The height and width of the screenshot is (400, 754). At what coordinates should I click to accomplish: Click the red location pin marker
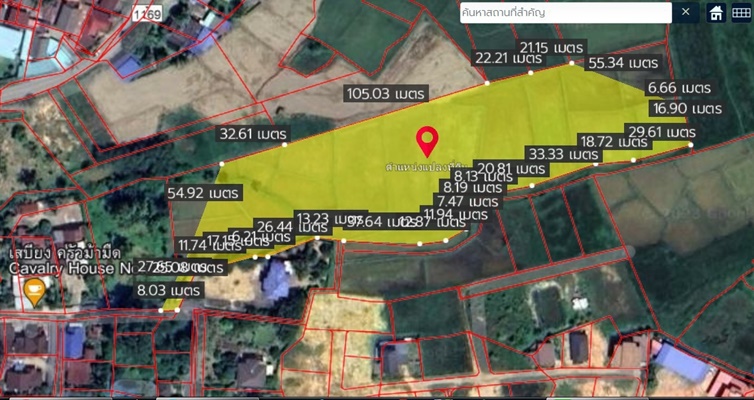click(428, 139)
